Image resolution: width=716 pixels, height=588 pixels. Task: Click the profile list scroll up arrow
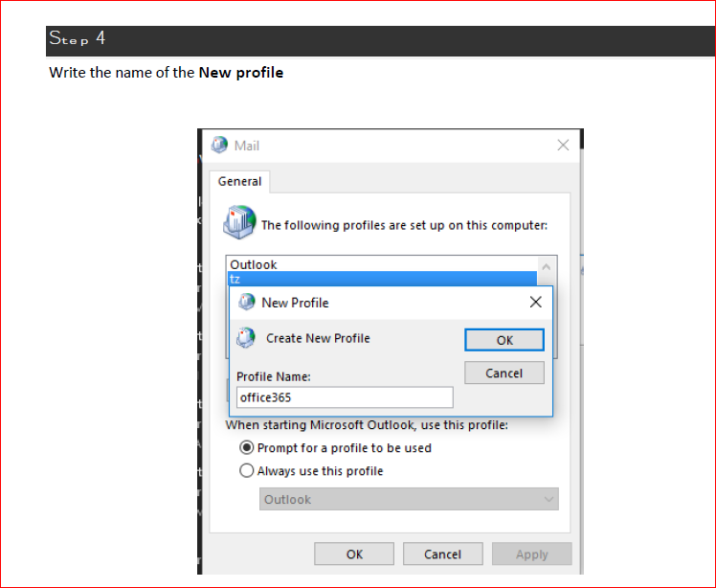[547, 266]
